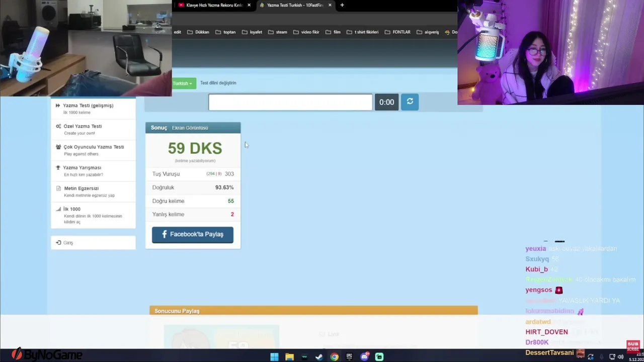Open the Ekran Görüntüsü link
This screenshot has width=644, height=362.
(x=190, y=128)
